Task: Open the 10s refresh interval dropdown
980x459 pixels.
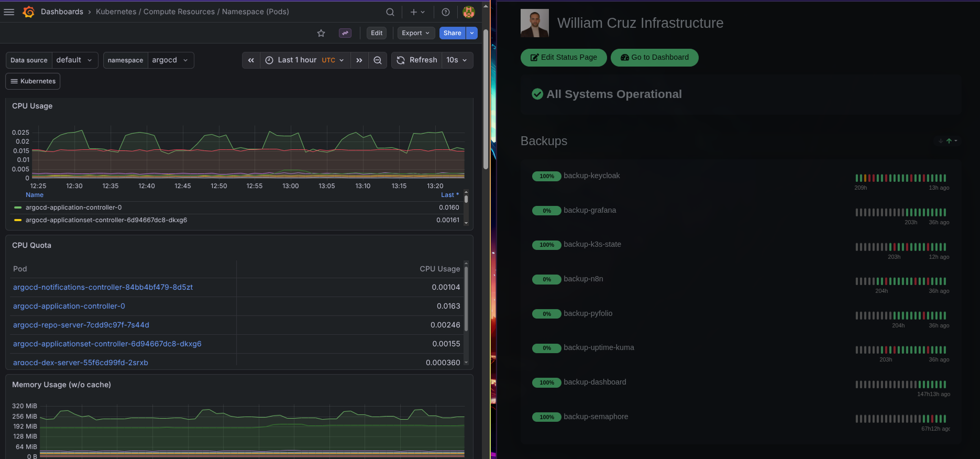Action: click(x=457, y=60)
